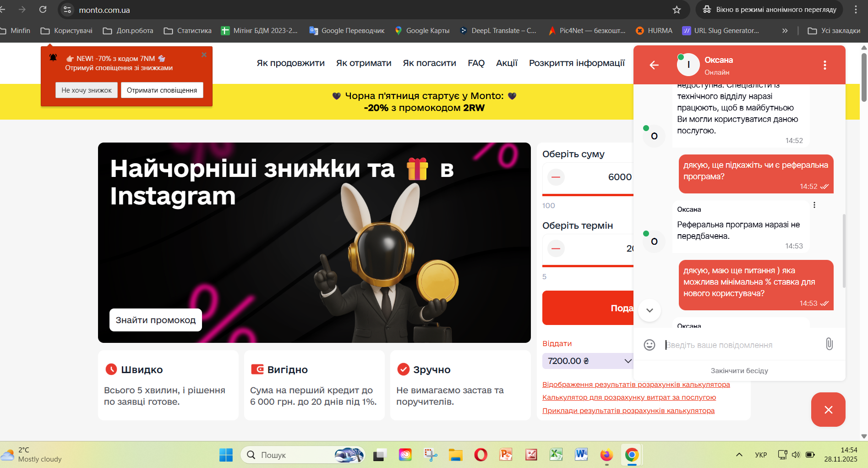
Task: Expand the Віддати 7200.00 ₴ dropdown
Action: pos(588,361)
